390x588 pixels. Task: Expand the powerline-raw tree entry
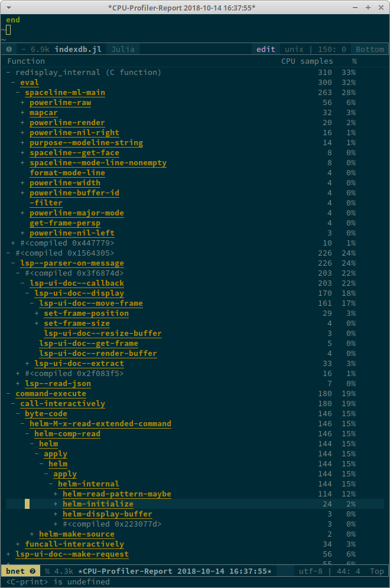point(23,102)
